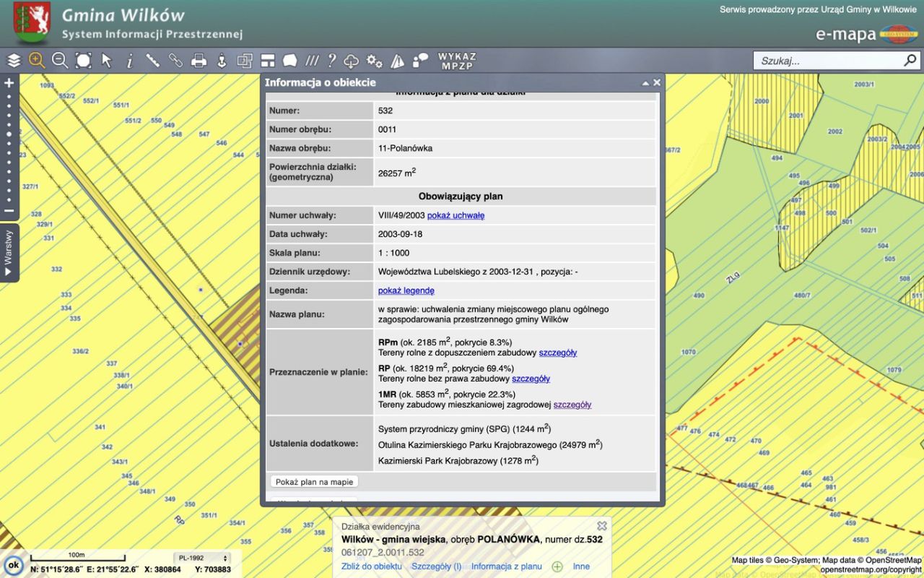This screenshot has width=924, height=578.
Task: Open WYKAZ MPZP list
Action: pos(457,61)
